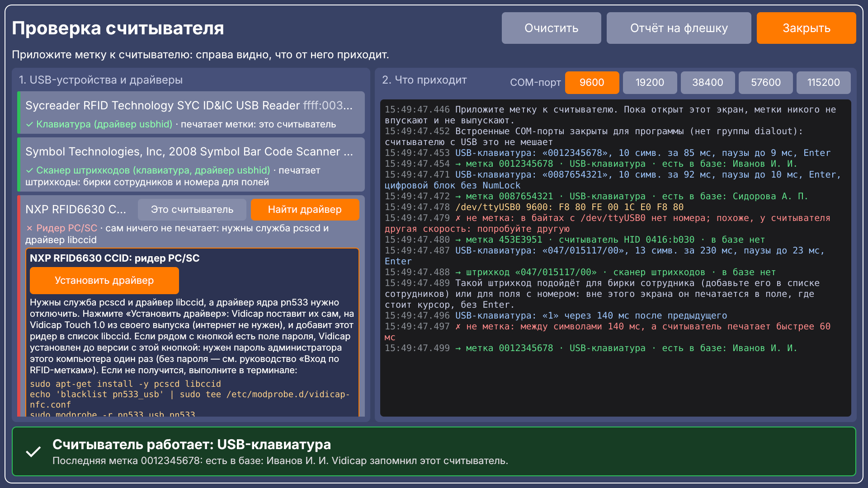Click the command «sudo apt-get install -y pcscd libccid»
Image resolution: width=868 pixels, height=488 pixels.
pos(125,384)
